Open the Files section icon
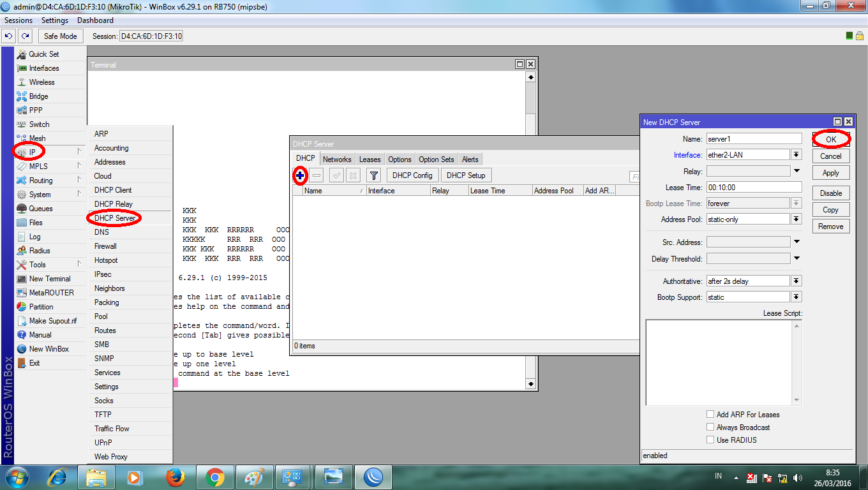868x490 pixels. tap(22, 223)
